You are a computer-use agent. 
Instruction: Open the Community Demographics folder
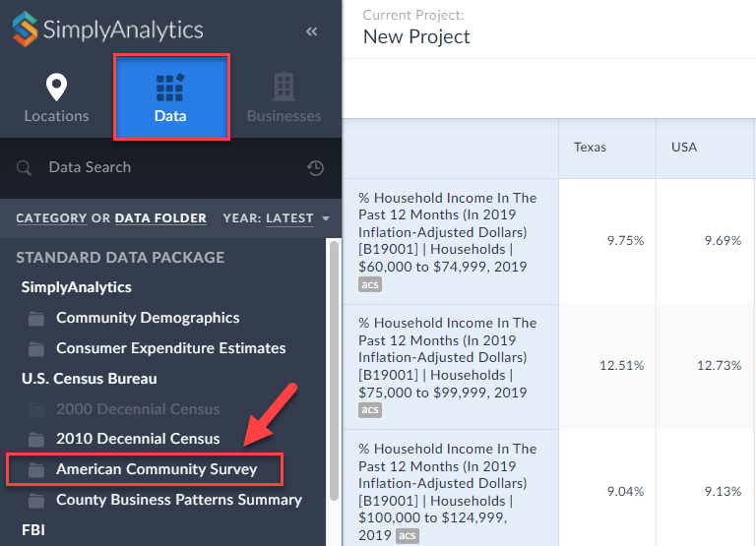click(148, 318)
